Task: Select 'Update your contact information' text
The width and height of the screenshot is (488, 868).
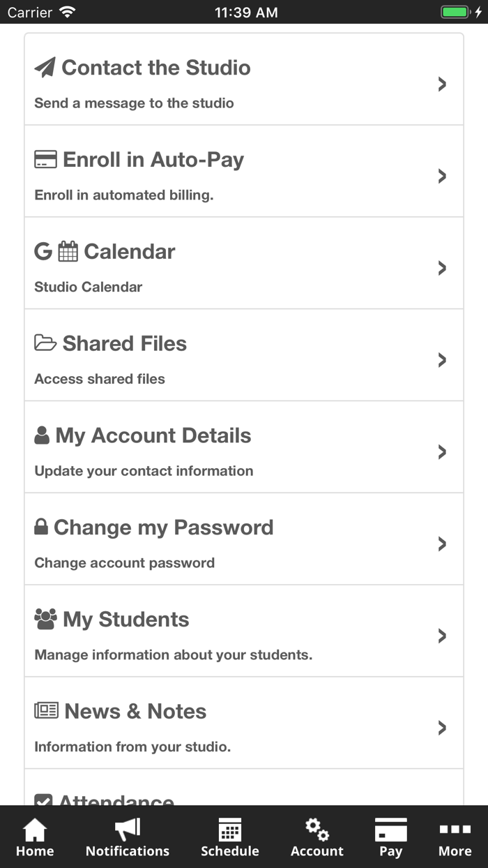Action: tap(144, 471)
